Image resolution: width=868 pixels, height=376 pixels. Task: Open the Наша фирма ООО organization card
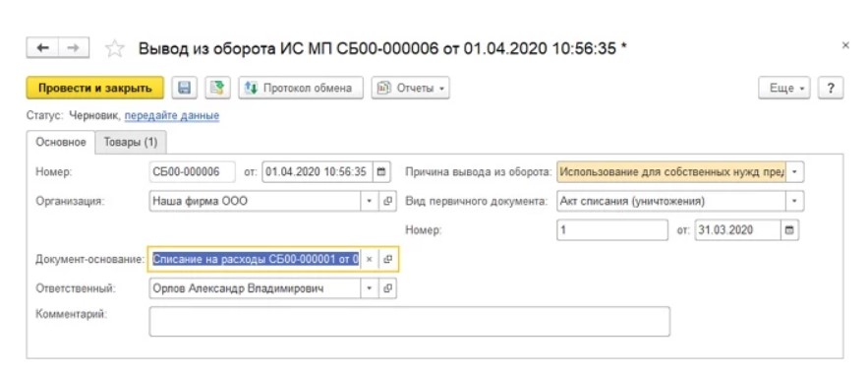tap(387, 202)
